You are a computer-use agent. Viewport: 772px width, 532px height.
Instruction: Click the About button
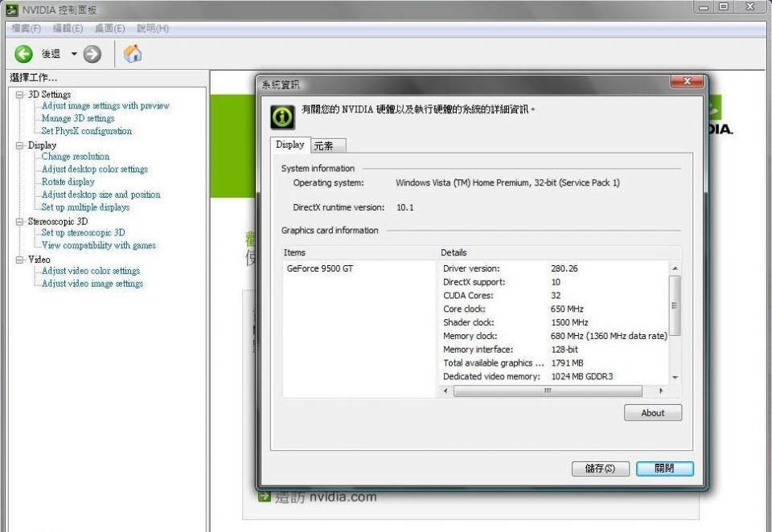[652, 412]
